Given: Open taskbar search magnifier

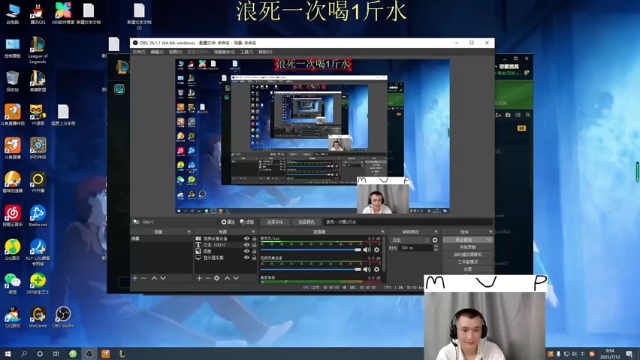Looking at the screenshot, I should [x=24, y=353].
